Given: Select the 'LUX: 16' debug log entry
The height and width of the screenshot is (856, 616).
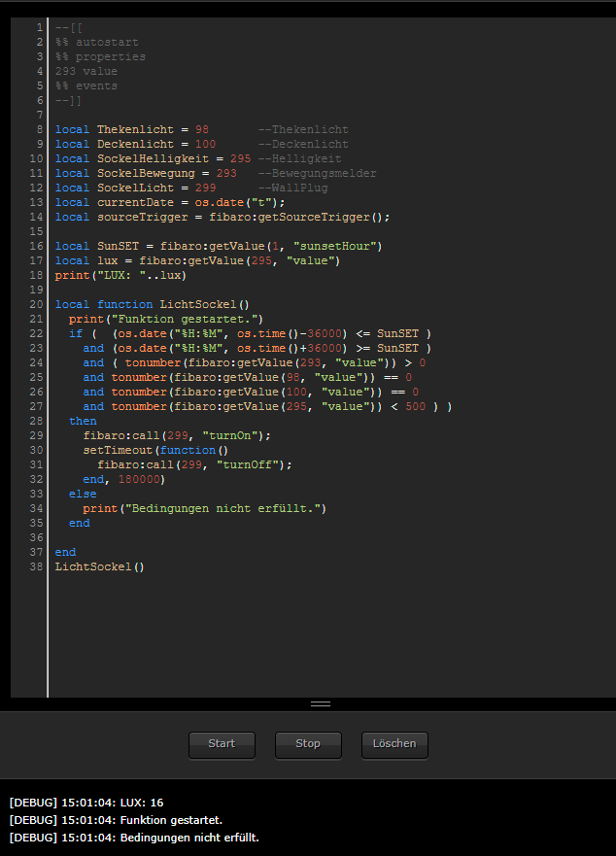Looking at the screenshot, I should click(x=86, y=803).
